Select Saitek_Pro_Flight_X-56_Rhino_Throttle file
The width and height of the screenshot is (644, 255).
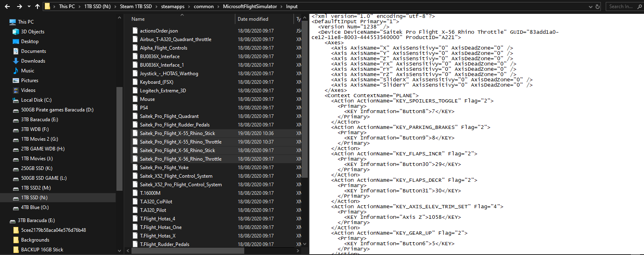pyautogui.click(x=181, y=159)
